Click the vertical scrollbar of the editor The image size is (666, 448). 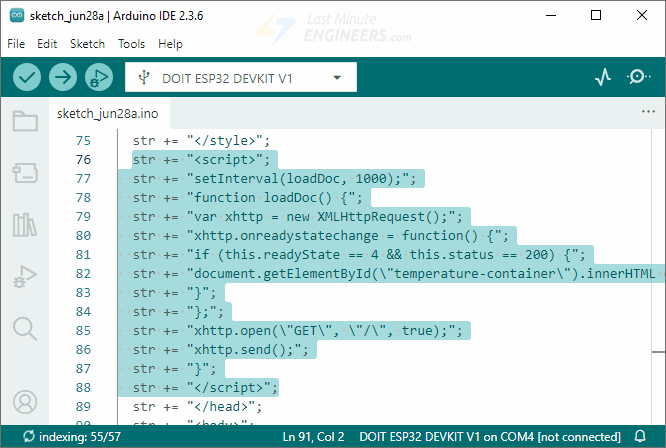pyautogui.click(x=658, y=276)
